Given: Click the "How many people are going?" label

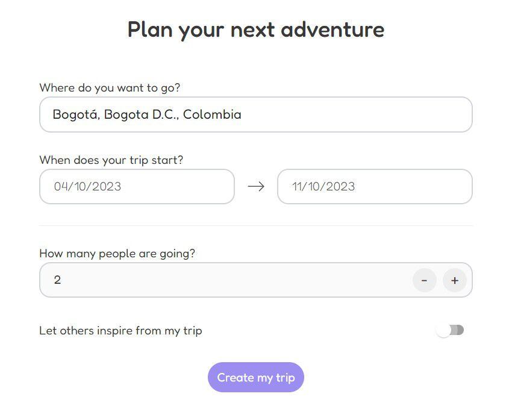Looking at the screenshot, I should pos(117,254).
